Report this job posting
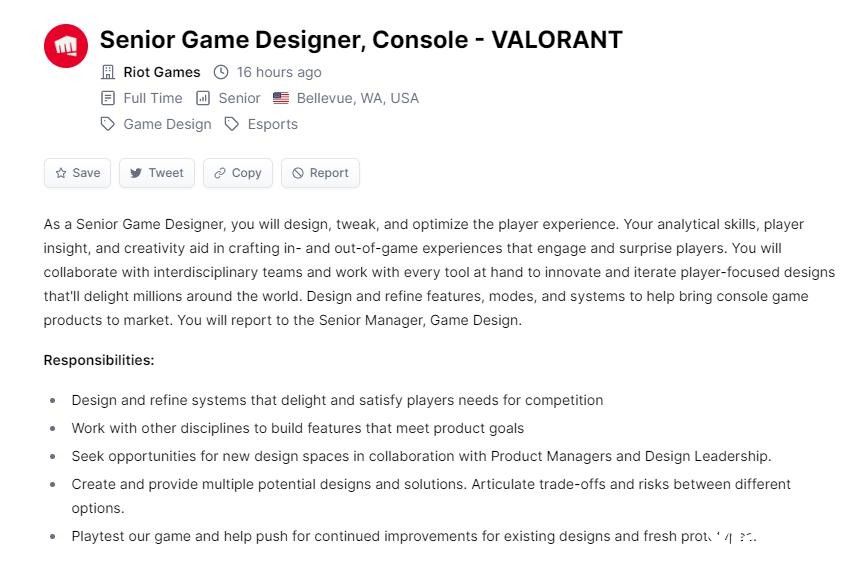 (x=320, y=173)
